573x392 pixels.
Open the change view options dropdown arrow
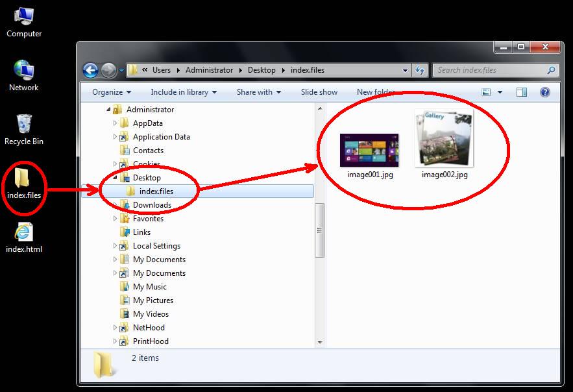tap(500, 92)
